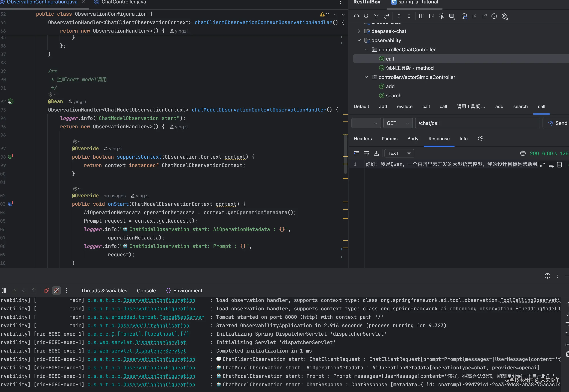Open request history clock icon

(494, 16)
